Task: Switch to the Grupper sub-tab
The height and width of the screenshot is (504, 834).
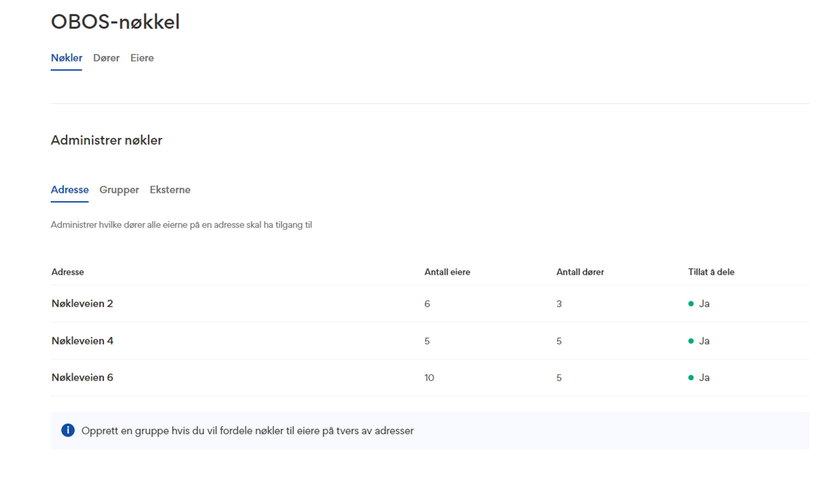Action: click(x=119, y=190)
